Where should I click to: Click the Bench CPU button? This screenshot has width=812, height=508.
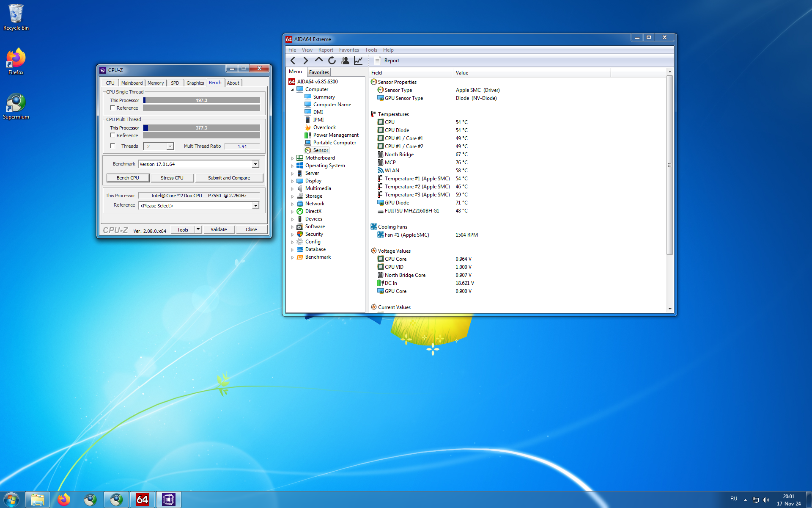coord(128,178)
